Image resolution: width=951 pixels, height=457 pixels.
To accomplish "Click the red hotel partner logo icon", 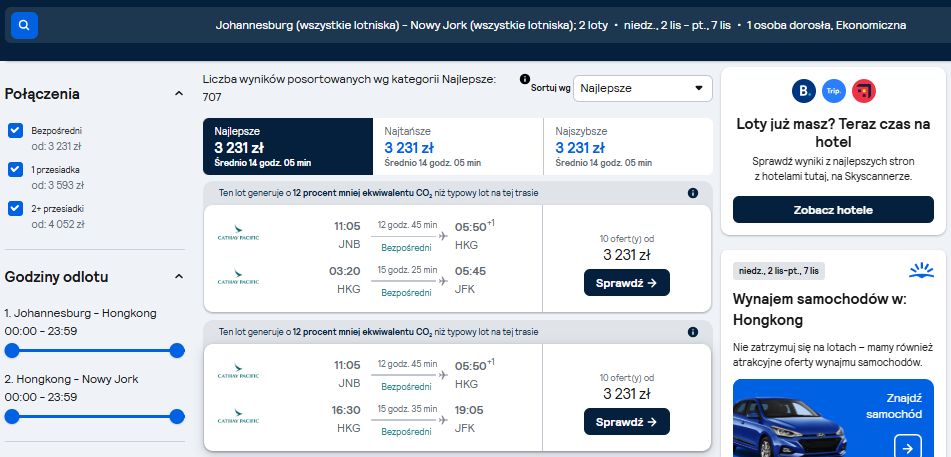I will tap(864, 91).
